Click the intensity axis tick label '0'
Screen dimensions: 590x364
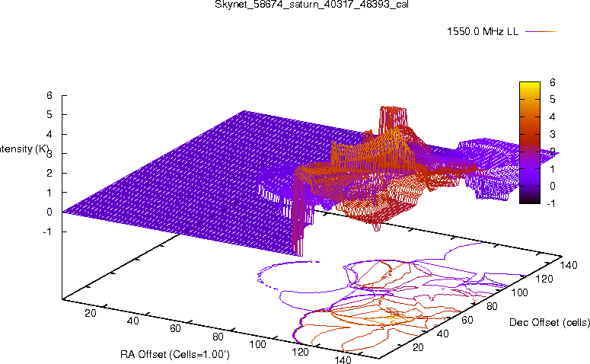point(49,212)
